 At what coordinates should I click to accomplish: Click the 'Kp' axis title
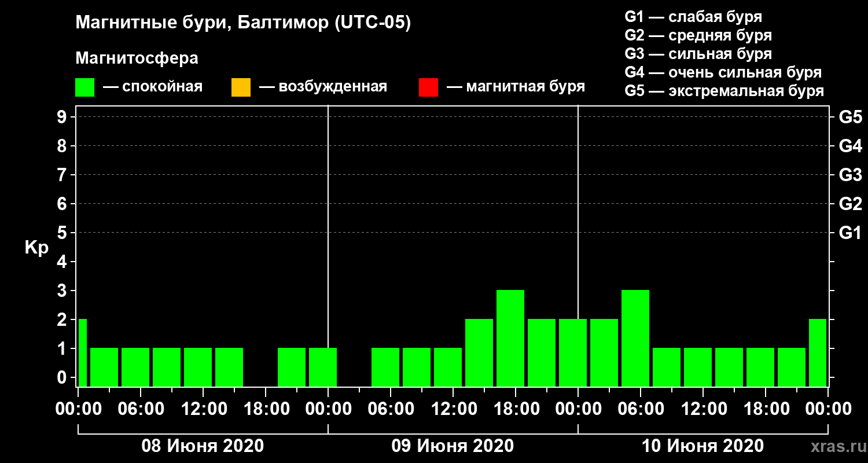[36, 247]
